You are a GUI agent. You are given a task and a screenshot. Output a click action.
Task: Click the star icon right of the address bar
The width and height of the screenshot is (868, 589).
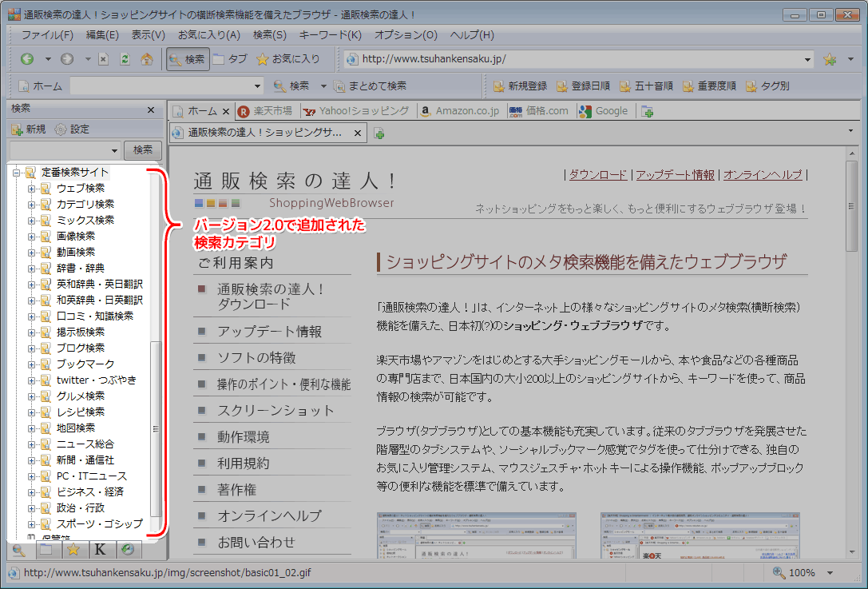pos(830,59)
